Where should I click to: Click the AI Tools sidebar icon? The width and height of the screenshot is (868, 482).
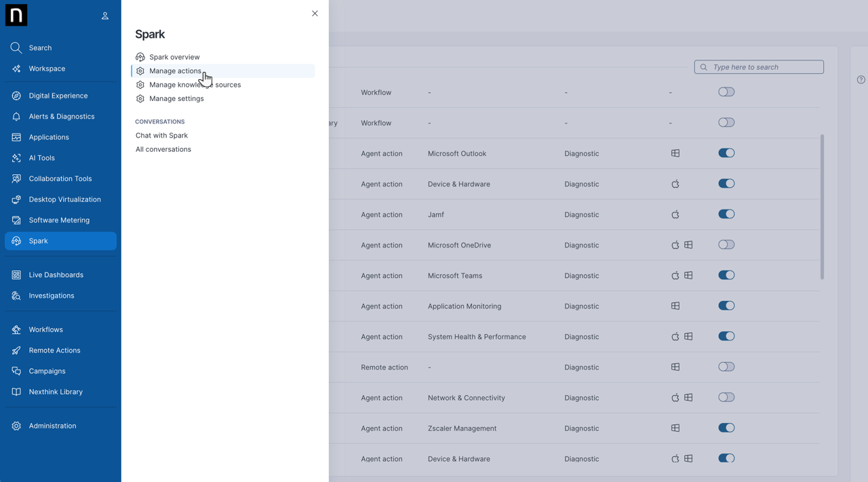[x=16, y=158]
